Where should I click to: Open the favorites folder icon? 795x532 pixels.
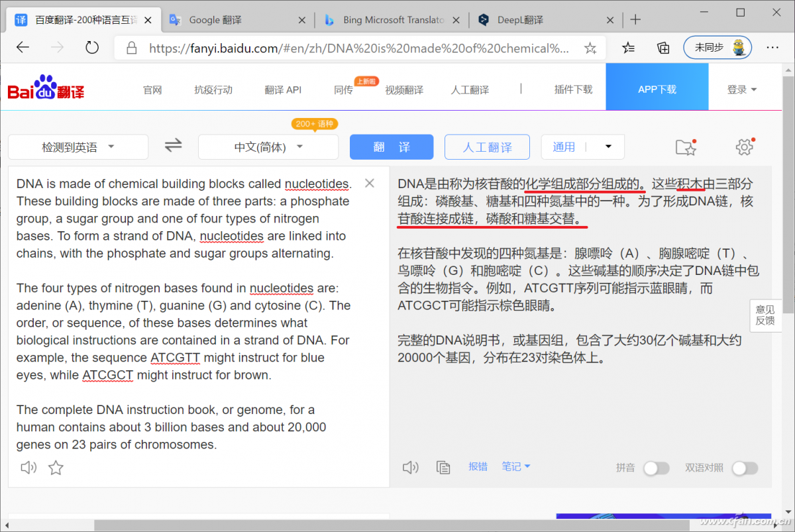[x=686, y=147]
